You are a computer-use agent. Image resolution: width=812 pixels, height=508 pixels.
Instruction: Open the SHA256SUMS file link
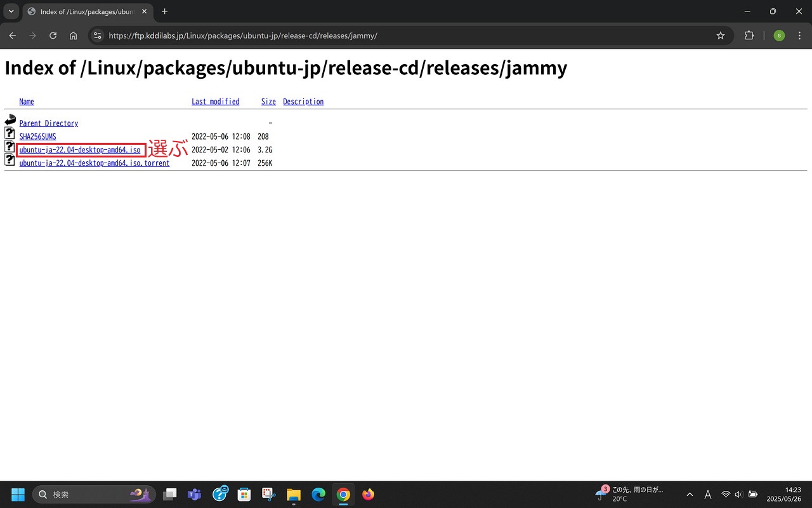(37, 137)
